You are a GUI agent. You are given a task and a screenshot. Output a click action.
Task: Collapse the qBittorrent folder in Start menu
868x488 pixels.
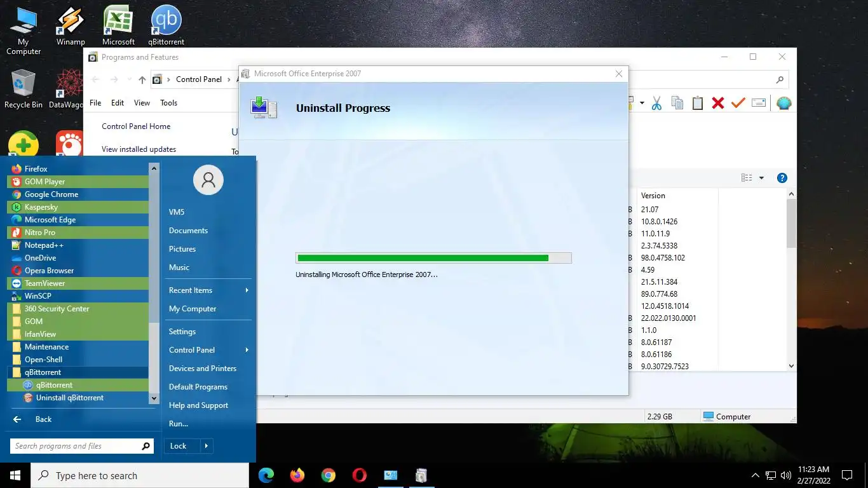[x=78, y=372]
